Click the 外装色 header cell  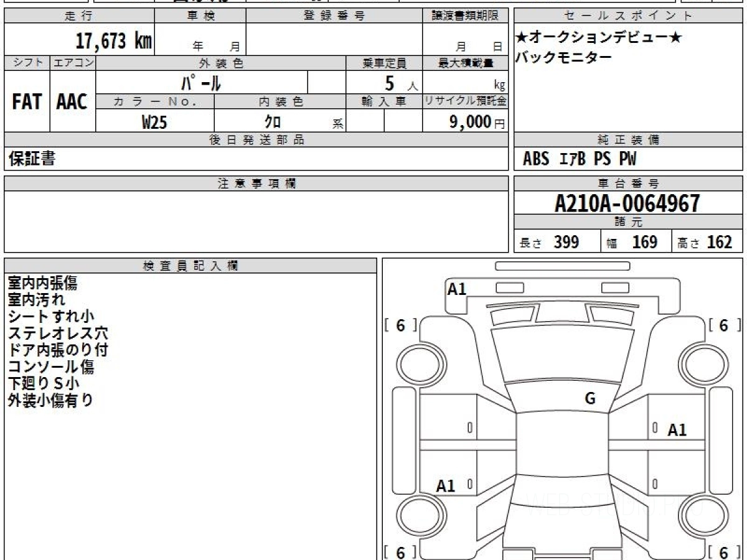(x=221, y=63)
